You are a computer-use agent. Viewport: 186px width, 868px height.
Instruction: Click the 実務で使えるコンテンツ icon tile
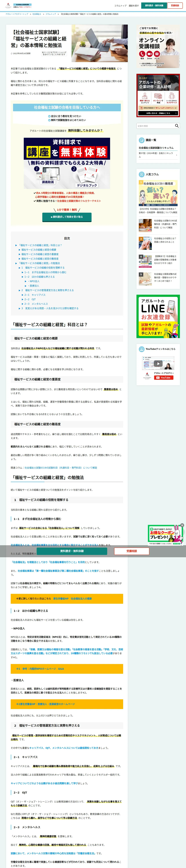pyautogui.click(x=145, y=98)
